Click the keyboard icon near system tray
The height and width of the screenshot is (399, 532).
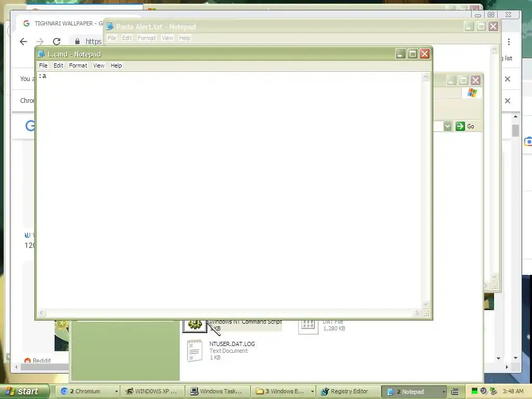point(455,392)
